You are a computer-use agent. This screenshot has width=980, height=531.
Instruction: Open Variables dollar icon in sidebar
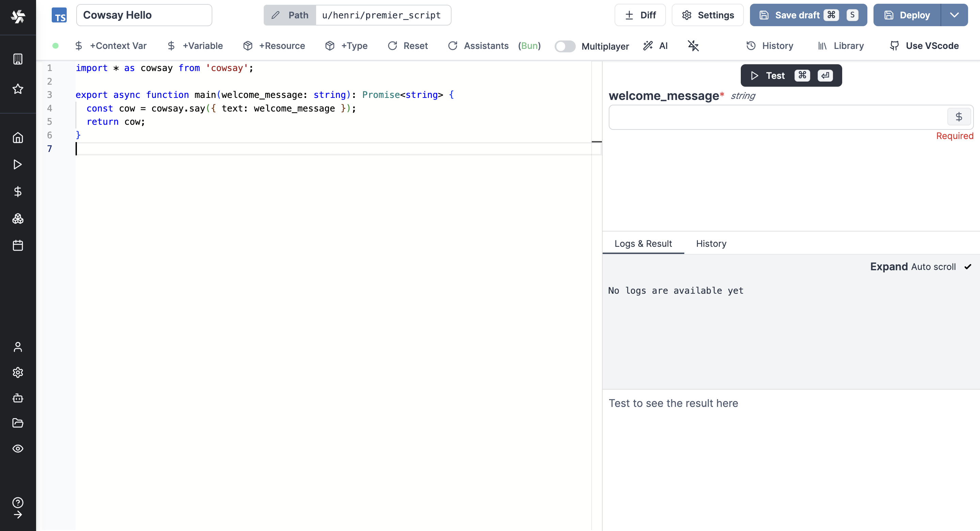pos(17,192)
